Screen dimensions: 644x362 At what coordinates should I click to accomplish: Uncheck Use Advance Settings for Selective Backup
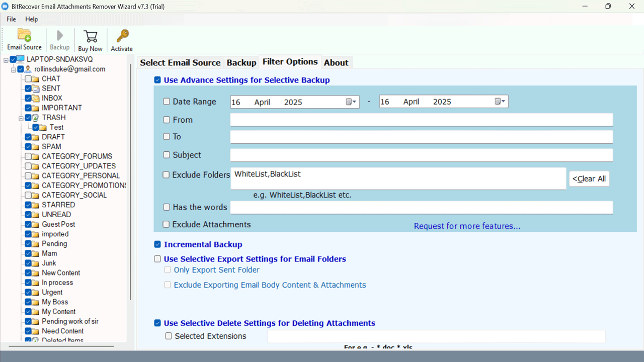158,80
